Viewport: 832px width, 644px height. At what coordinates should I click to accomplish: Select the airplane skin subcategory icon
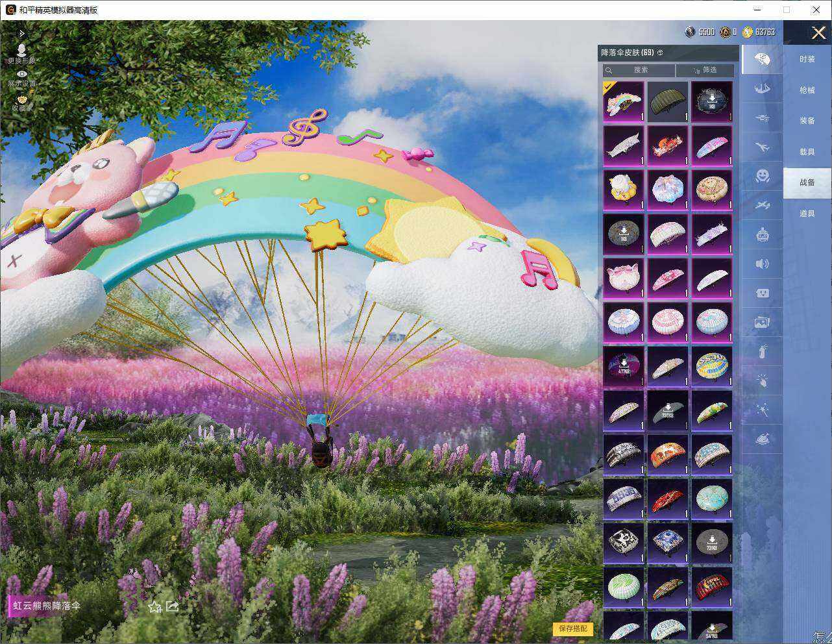pos(763,148)
